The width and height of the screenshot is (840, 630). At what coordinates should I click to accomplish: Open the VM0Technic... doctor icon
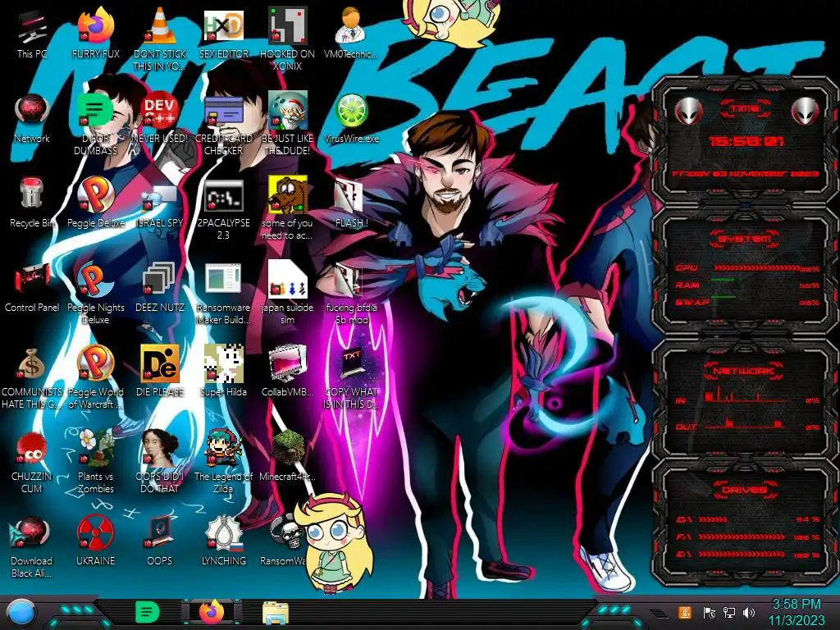[351, 33]
